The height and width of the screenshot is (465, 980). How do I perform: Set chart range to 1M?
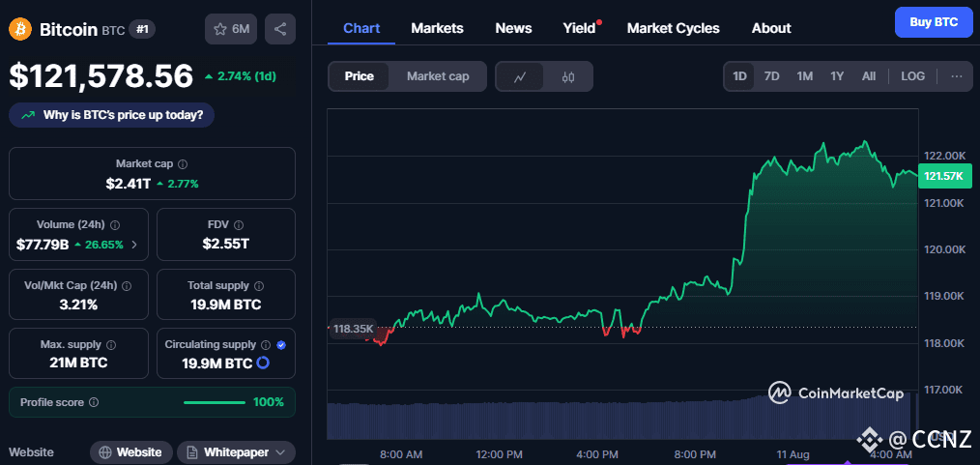pyautogui.click(x=804, y=76)
